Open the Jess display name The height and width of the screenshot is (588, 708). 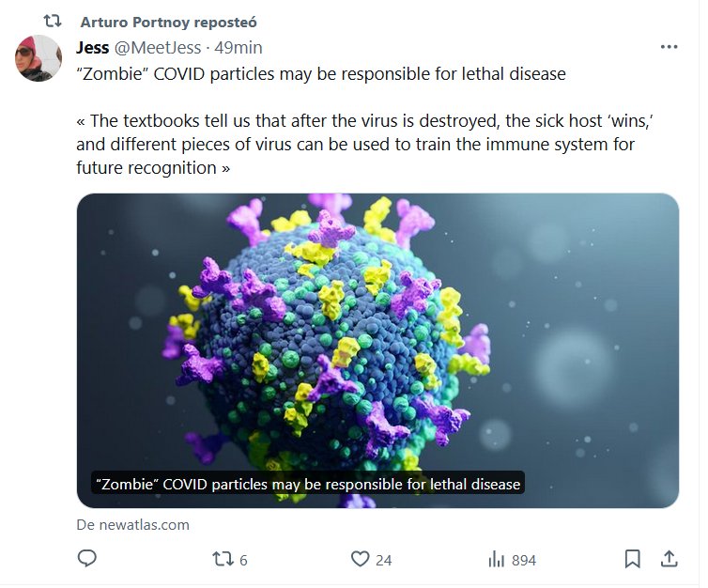tap(93, 47)
